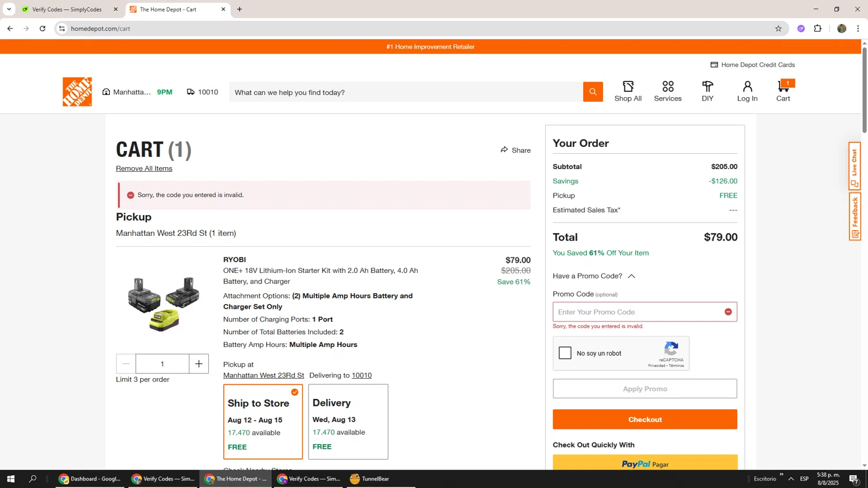Click the Términos link in the reCAPTCHA box
868x488 pixels.
676,365
